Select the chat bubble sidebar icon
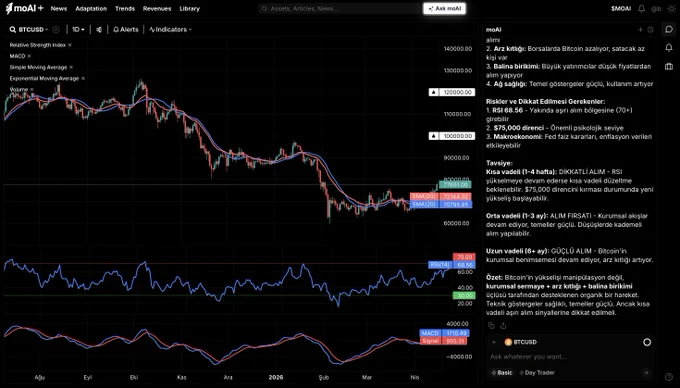Screen dimensions: 680x388 (x=669, y=29)
